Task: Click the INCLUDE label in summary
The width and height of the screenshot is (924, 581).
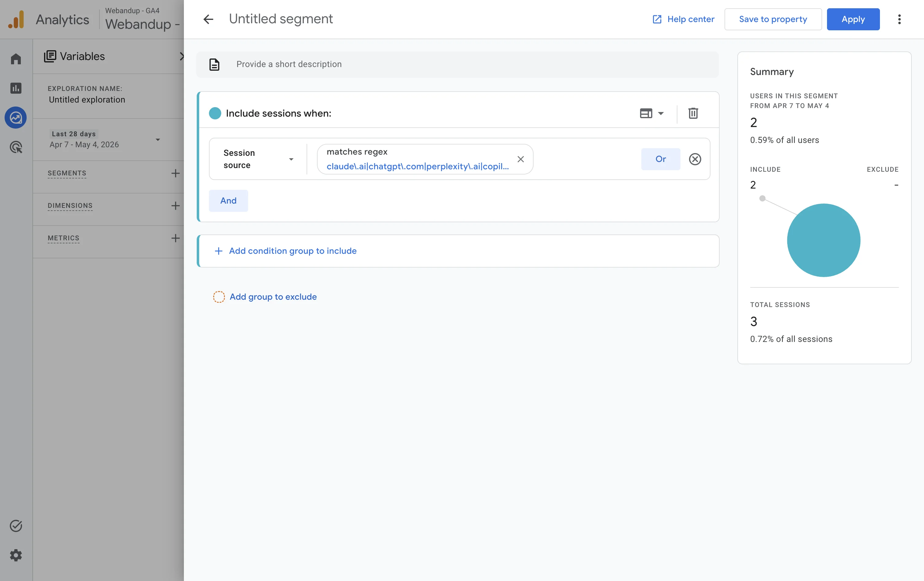Action: pyautogui.click(x=765, y=169)
